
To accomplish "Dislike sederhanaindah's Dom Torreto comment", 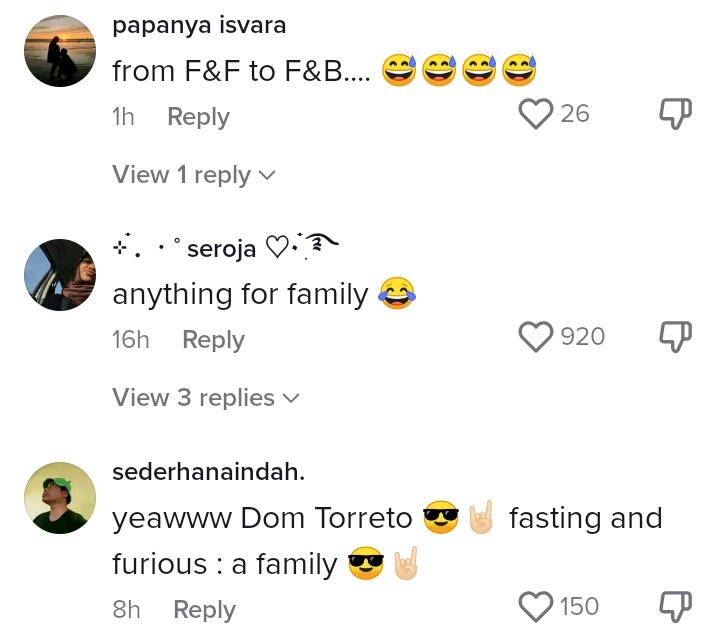I will [676, 607].
